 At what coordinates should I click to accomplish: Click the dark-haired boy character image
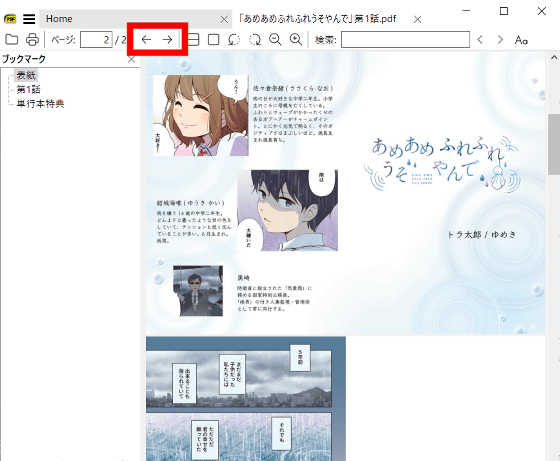[288, 210]
